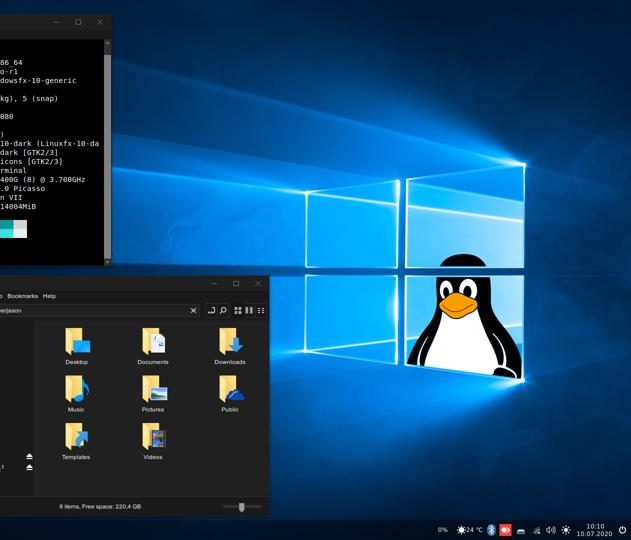Switch to compact column view
The width and height of the screenshot is (631, 540).
click(249, 311)
